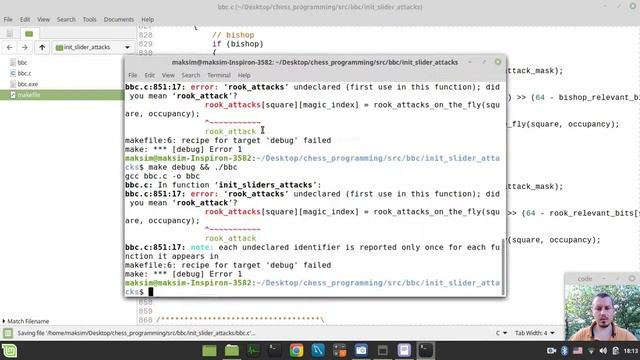Open the terminal window's File menu
640x360 pixels.
pyautogui.click(x=133, y=75)
